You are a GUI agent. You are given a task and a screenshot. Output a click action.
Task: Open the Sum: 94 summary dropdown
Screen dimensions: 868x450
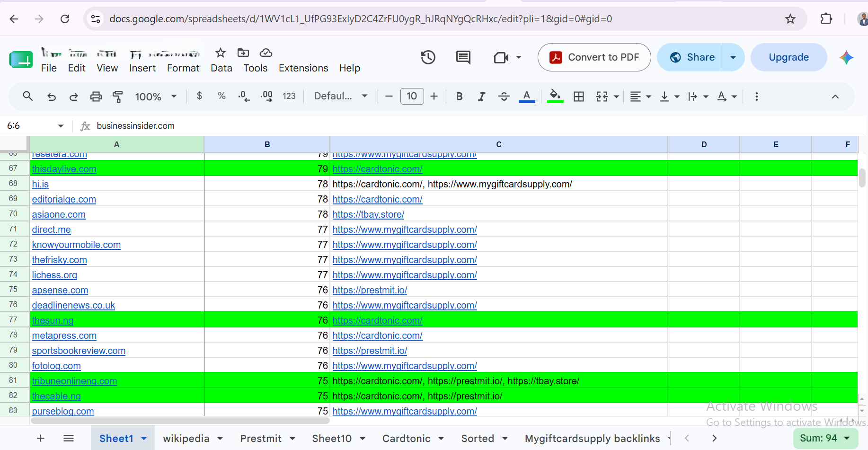point(825,438)
